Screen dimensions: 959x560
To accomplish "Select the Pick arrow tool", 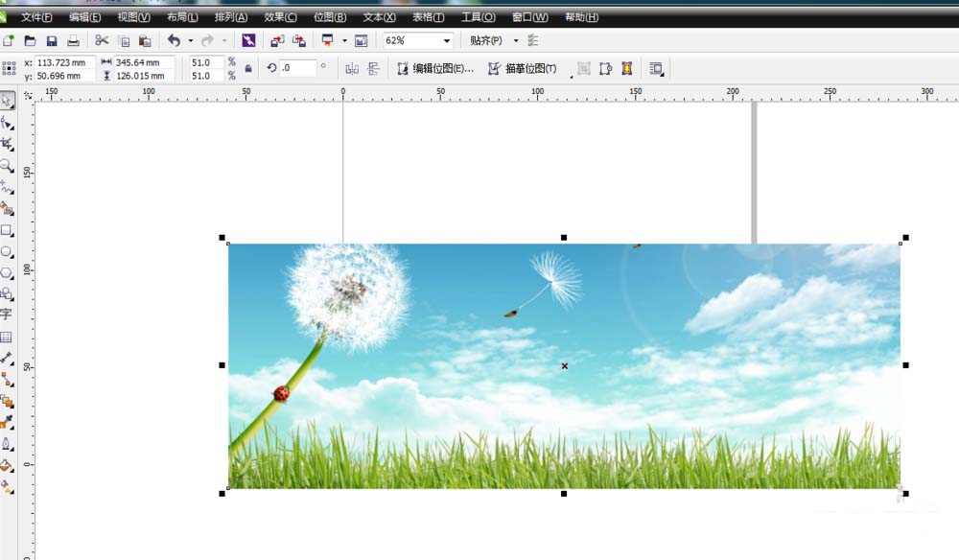I will (8, 101).
